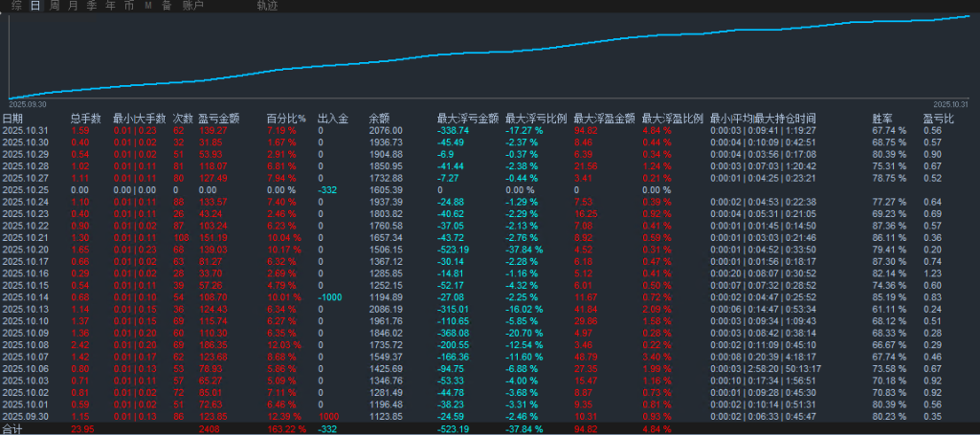Click the -332 withdrawal in the 2025.10.25 row
Screen dimensions: 980x435
click(x=327, y=189)
